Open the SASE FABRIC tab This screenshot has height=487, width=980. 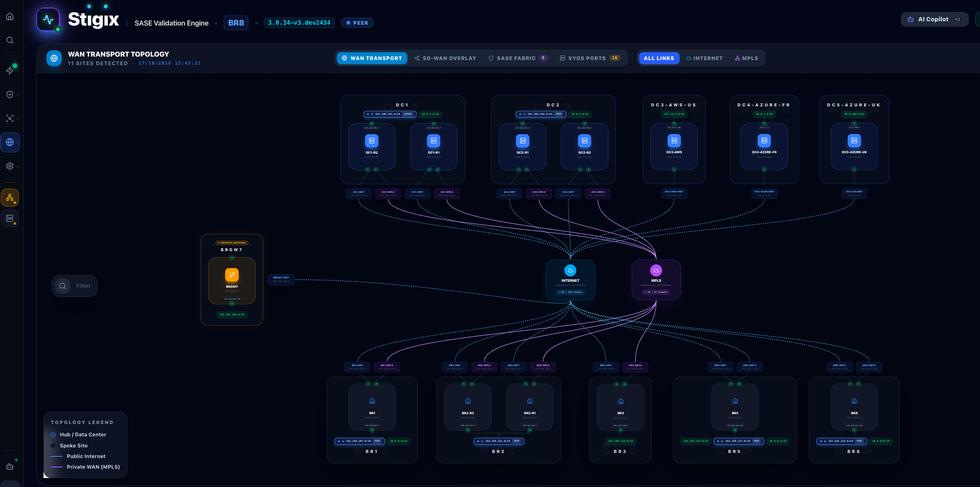point(518,58)
